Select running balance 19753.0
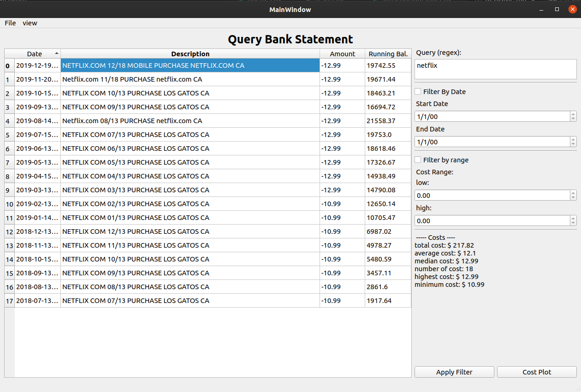 point(388,135)
